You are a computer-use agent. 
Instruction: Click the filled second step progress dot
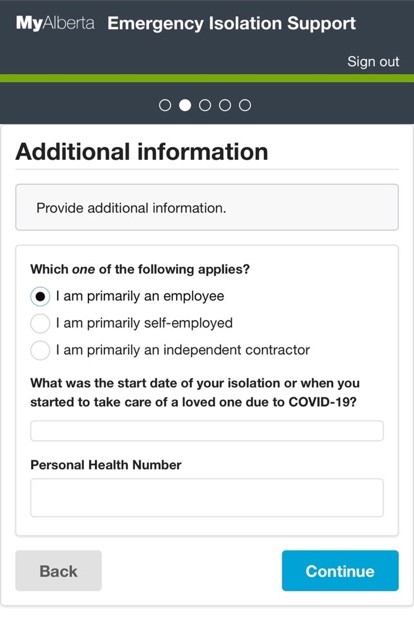click(185, 105)
